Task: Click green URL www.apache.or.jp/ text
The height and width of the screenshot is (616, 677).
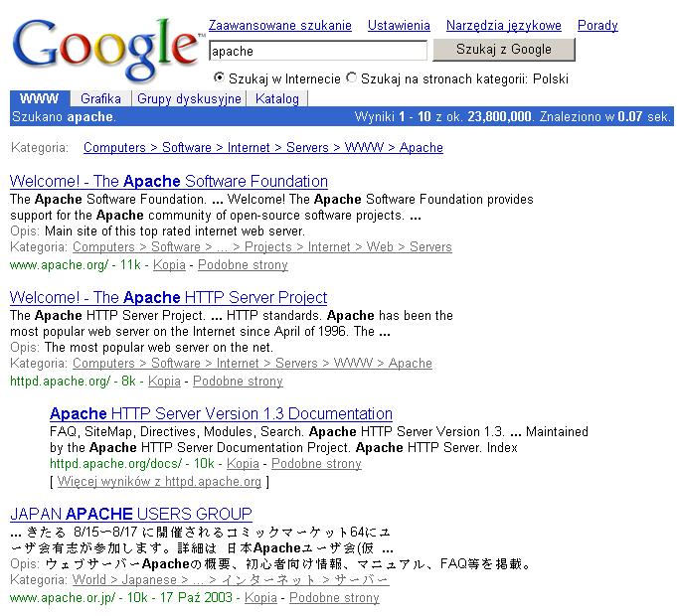Action: pyautogui.click(x=63, y=597)
